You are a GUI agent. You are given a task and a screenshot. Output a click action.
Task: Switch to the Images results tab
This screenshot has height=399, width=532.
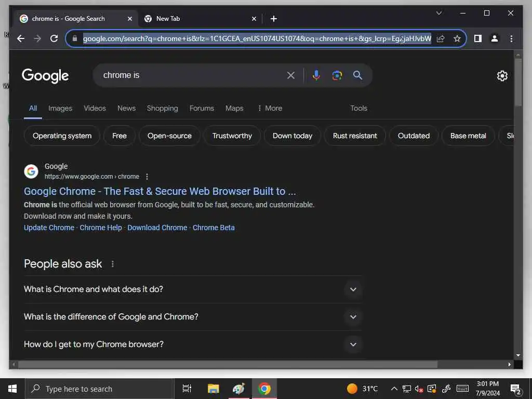coord(60,108)
